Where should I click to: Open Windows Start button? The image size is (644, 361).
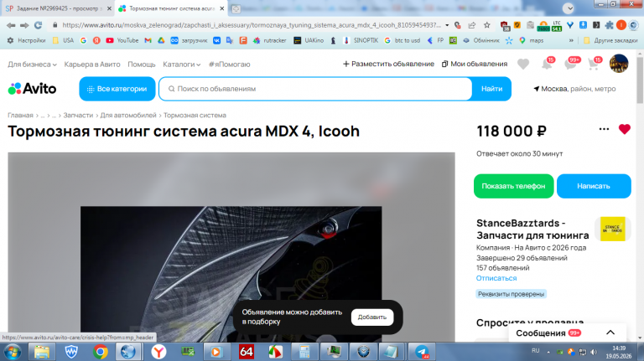coord(13,352)
